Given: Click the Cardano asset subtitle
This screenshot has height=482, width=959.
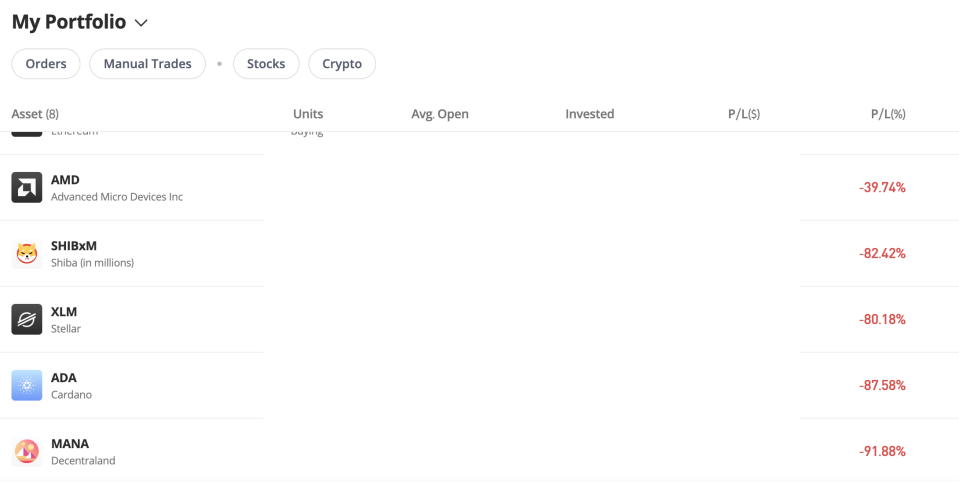Looking at the screenshot, I should pyautogui.click(x=72, y=395).
